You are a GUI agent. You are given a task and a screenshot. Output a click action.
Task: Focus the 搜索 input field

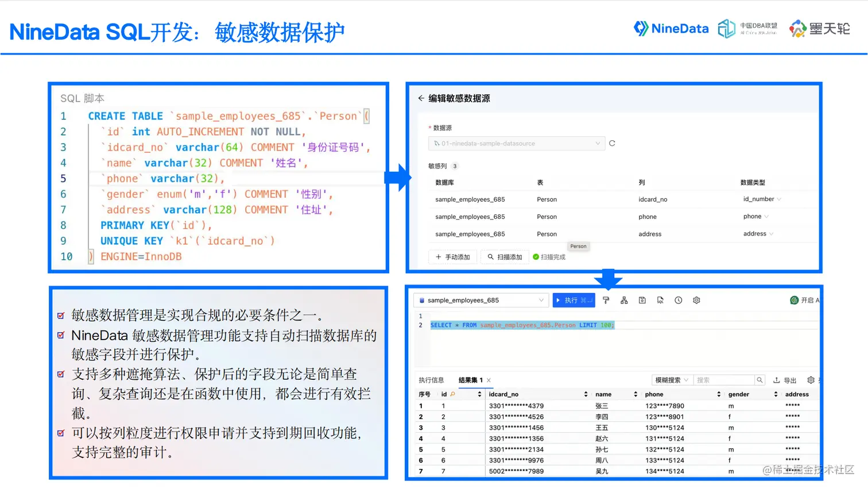pyautogui.click(x=723, y=380)
